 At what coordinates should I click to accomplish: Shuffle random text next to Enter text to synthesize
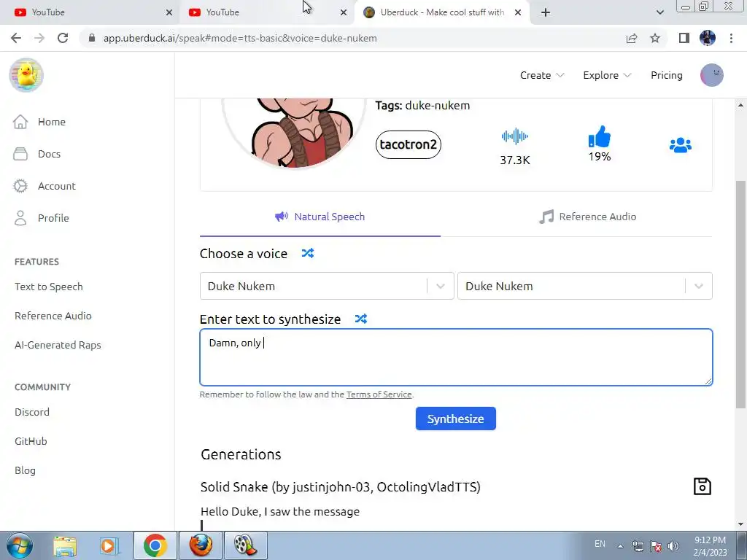pos(360,319)
